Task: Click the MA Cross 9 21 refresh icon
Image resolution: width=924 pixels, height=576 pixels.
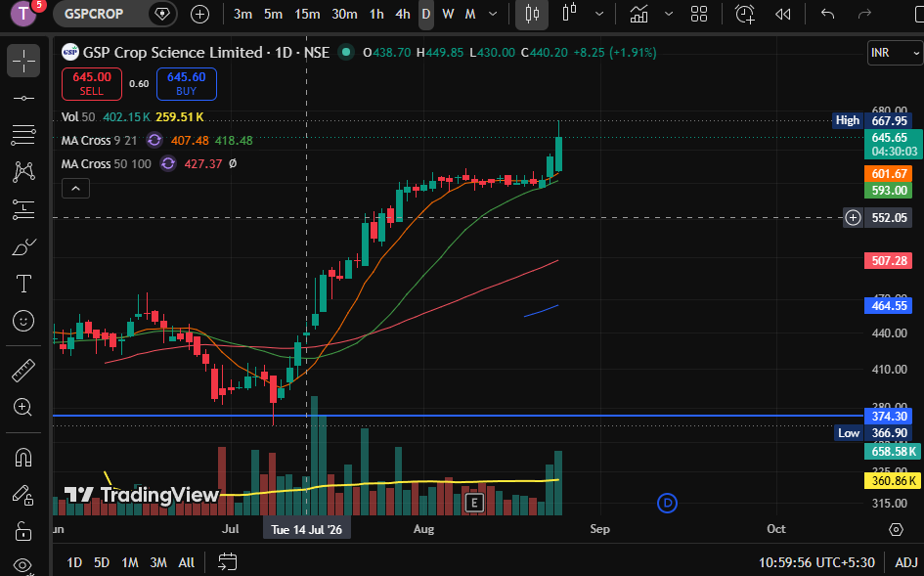Action: coord(154,140)
